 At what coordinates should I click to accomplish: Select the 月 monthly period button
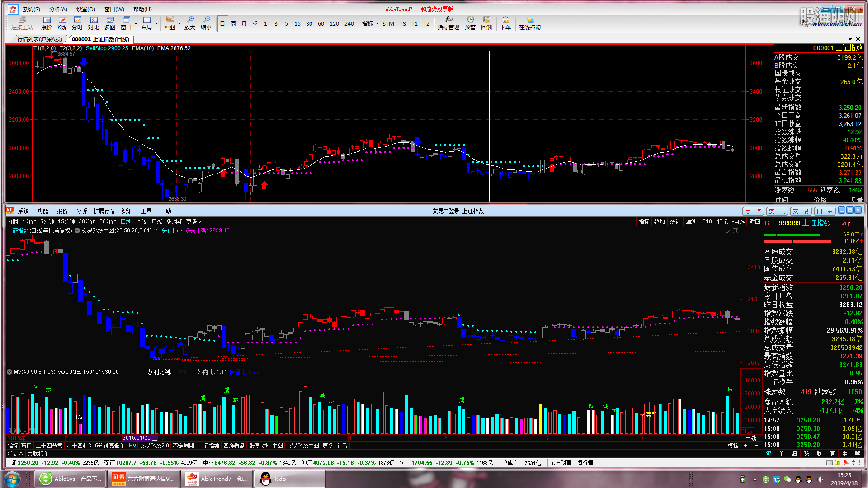(x=244, y=23)
